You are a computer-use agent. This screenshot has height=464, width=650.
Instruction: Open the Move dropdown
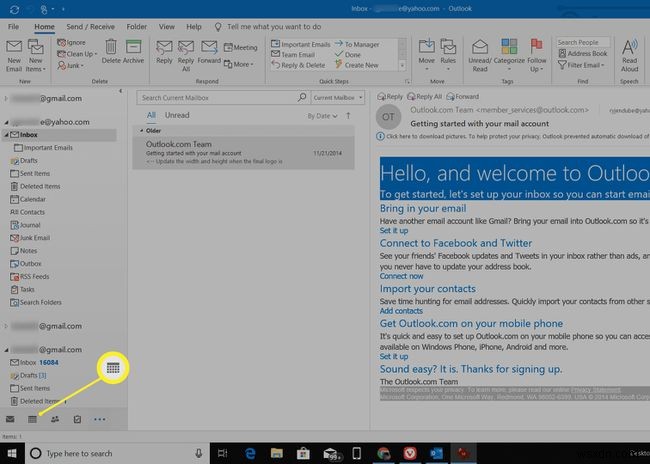pyautogui.click(x=426, y=55)
